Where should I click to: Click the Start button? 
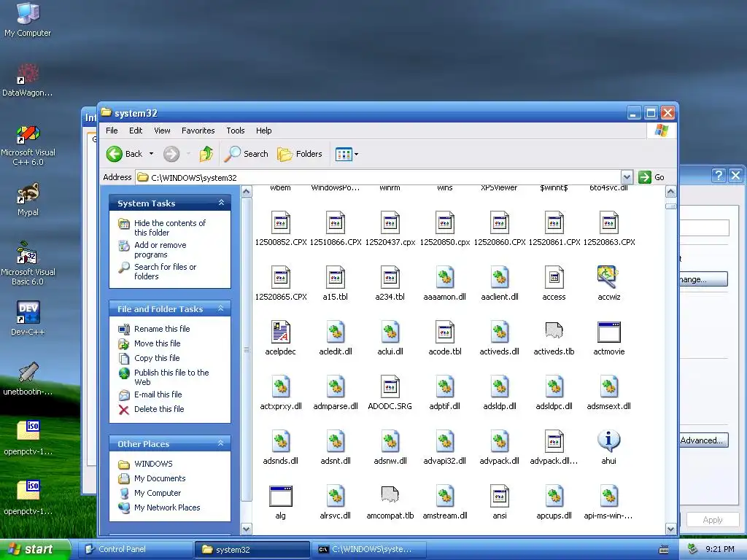click(x=35, y=549)
